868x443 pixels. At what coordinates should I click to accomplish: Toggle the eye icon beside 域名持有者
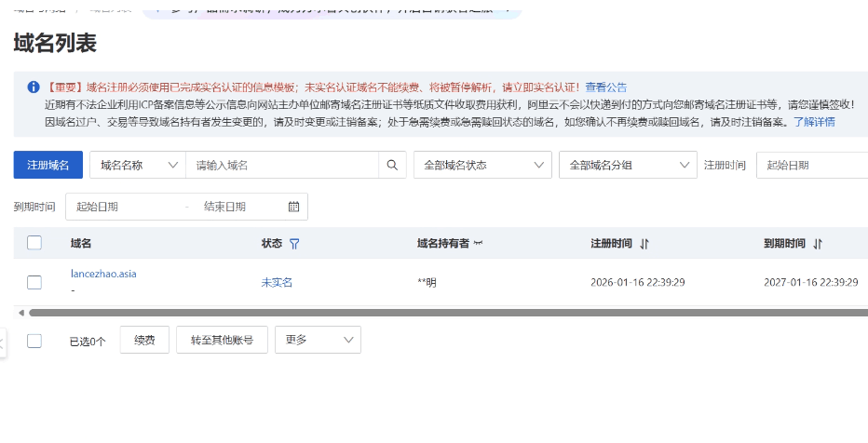479,244
